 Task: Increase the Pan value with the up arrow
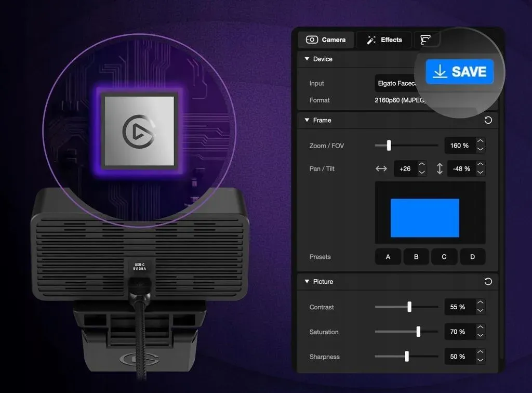tap(422, 164)
